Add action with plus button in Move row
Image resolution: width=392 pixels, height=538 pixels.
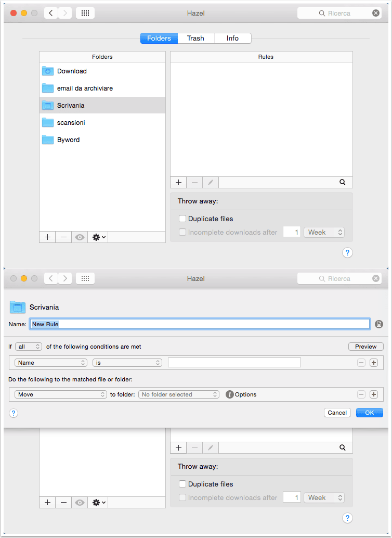point(374,394)
